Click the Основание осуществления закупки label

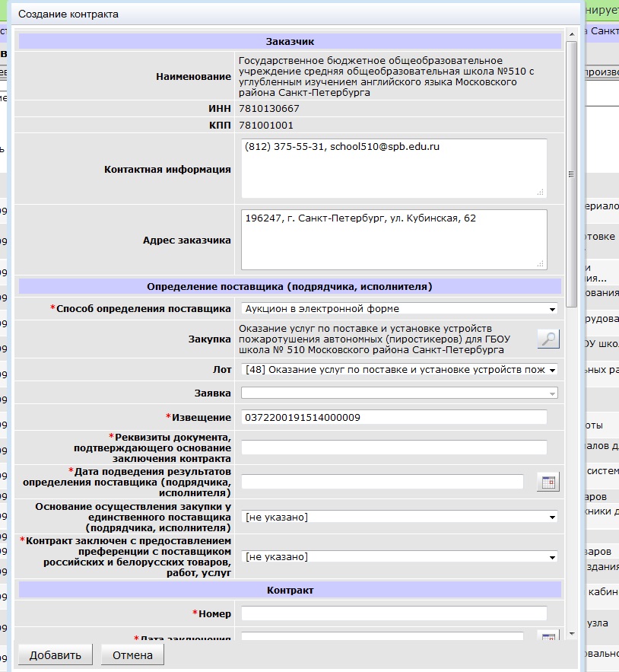coord(133,518)
